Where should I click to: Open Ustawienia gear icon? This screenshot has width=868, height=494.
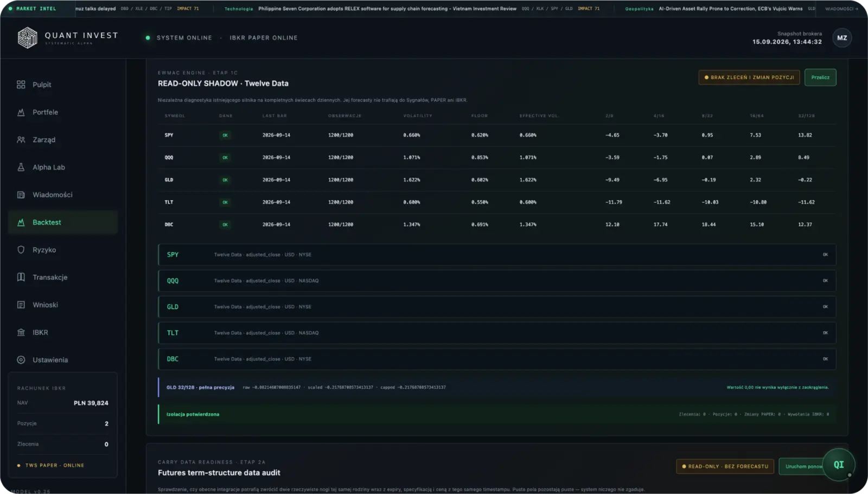(21, 360)
